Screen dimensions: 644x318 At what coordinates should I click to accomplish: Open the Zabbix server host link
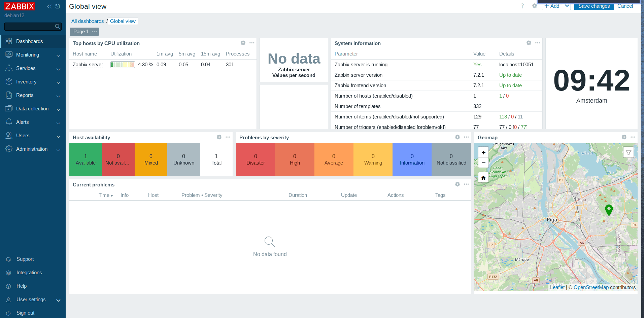tap(88, 65)
